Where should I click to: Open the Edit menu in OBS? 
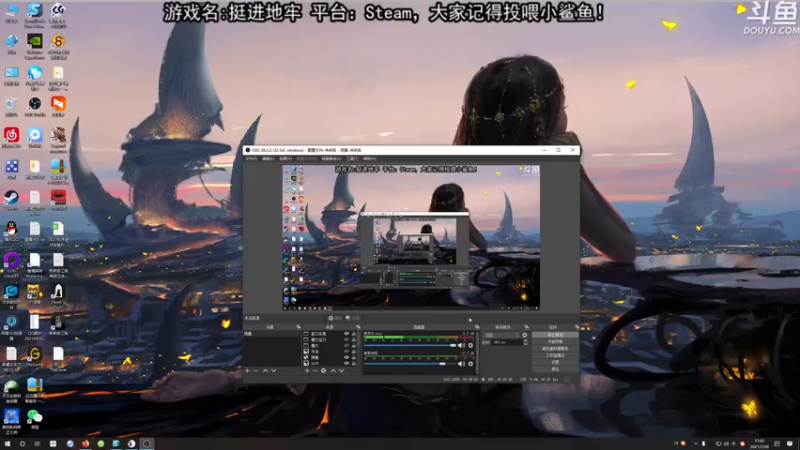268,159
